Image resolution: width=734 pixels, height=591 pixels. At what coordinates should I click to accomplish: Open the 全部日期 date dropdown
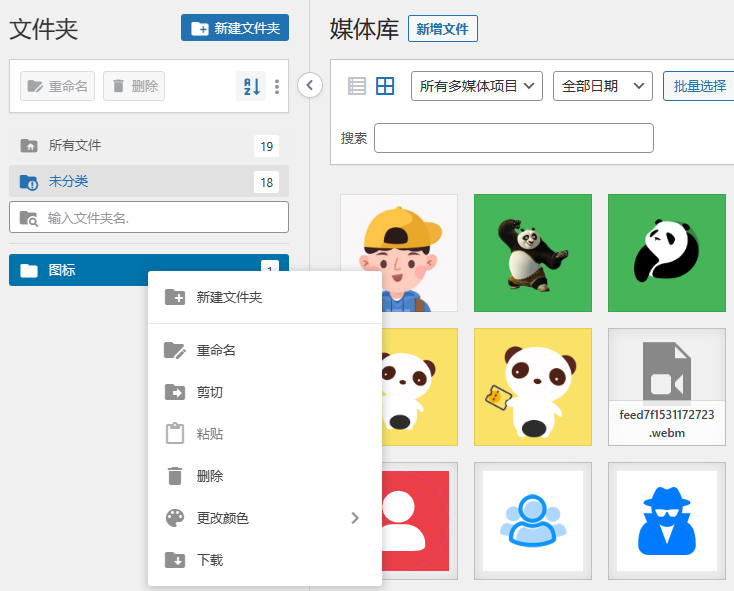tap(602, 86)
